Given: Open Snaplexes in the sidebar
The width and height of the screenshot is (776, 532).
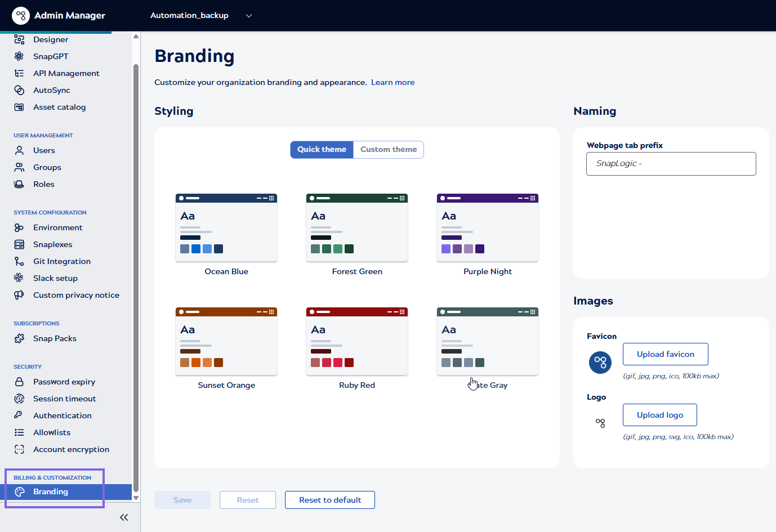Looking at the screenshot, I should coord(53,244).
